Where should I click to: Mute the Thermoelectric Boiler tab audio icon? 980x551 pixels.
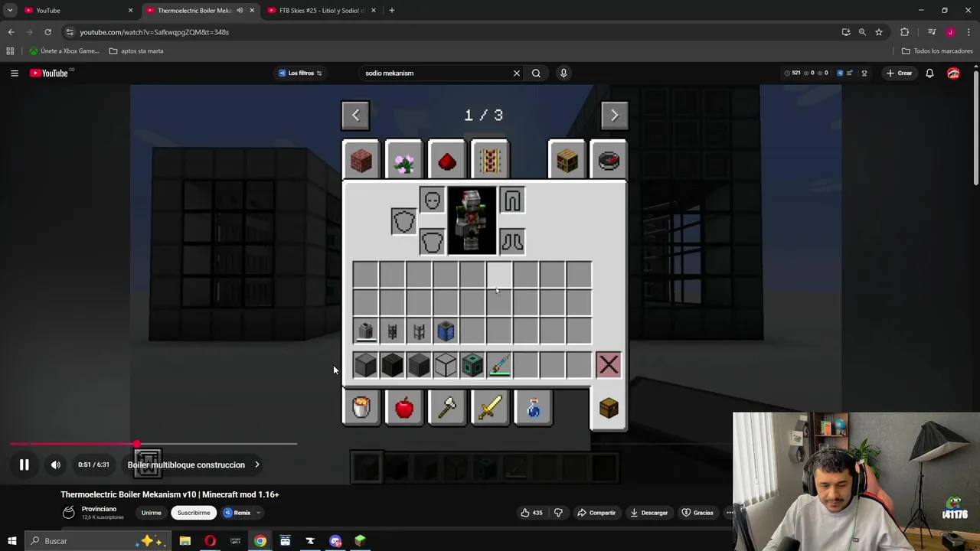tap(240, 10)
